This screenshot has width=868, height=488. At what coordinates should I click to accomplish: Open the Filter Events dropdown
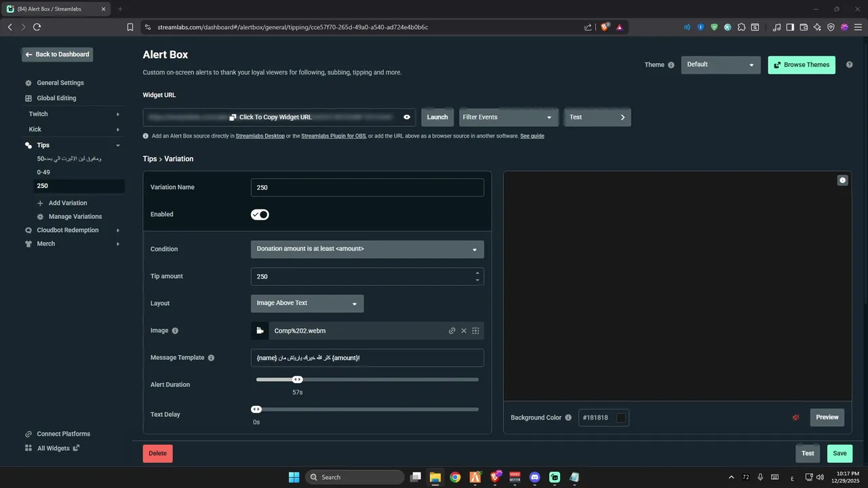click(x=508, y=117)
